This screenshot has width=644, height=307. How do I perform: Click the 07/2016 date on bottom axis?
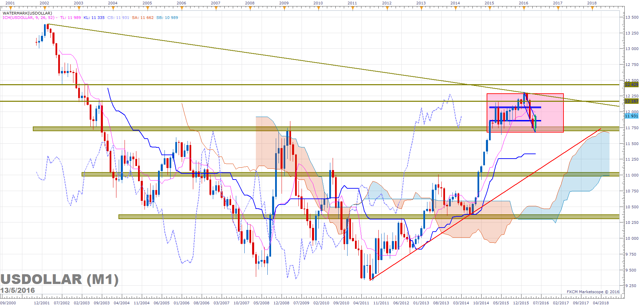click(x=541, y=303)
